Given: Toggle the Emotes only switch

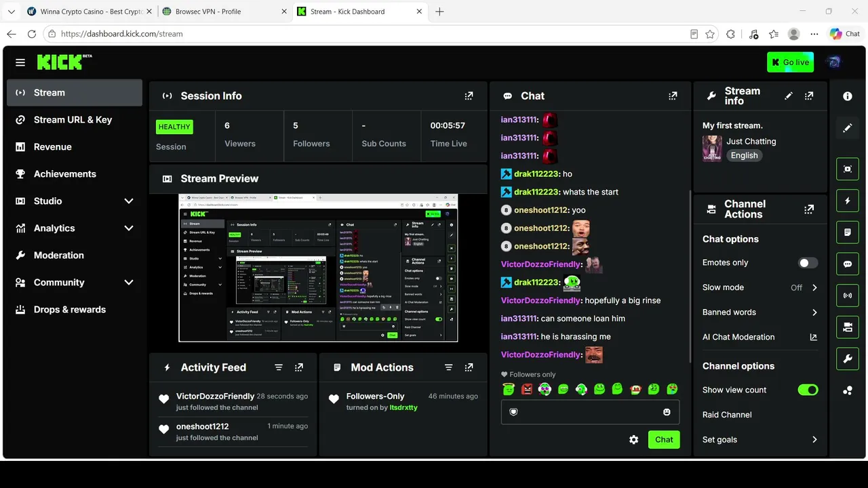Looking at the screenshot, I should coord(808,263).
